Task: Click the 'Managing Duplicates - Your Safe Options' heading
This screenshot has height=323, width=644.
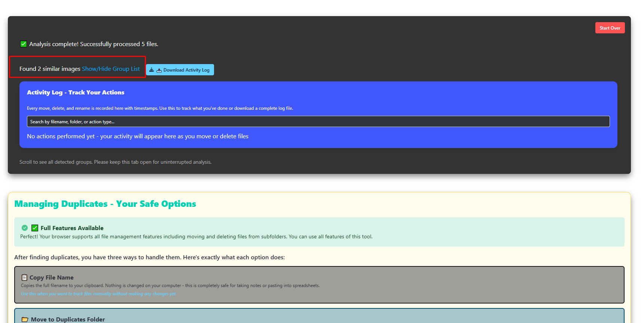Action: (105, 204)
